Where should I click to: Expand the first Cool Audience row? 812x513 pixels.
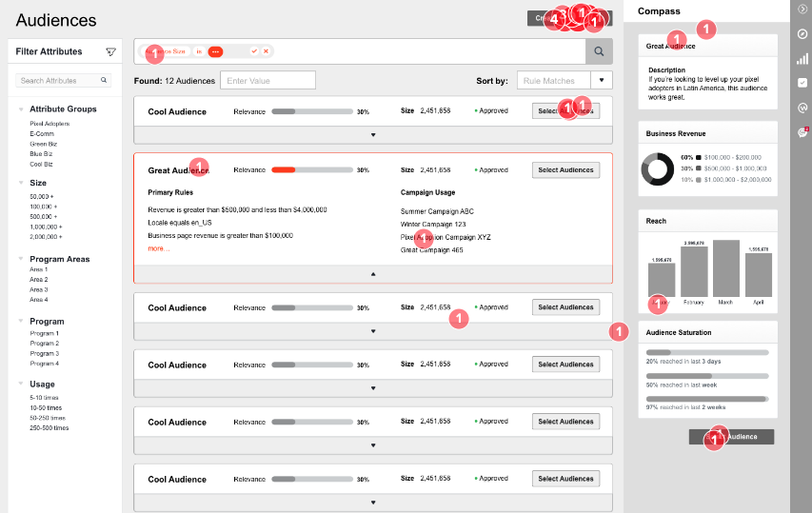(373, 135)
